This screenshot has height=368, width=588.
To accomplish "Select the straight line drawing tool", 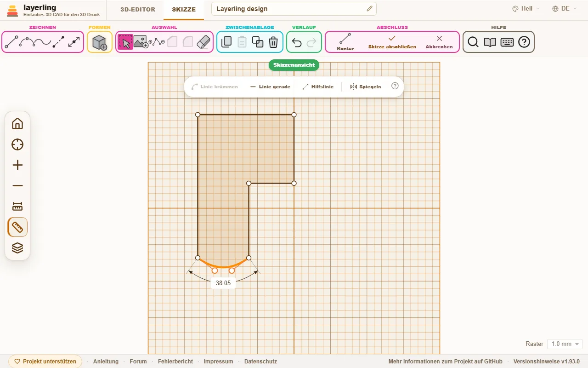I will pos(11,42).
